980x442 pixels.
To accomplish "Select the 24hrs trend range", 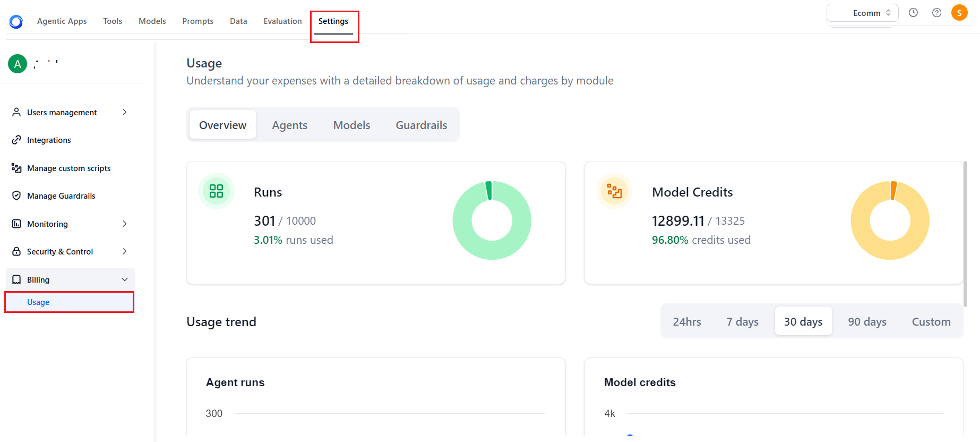I will [687, 321].
